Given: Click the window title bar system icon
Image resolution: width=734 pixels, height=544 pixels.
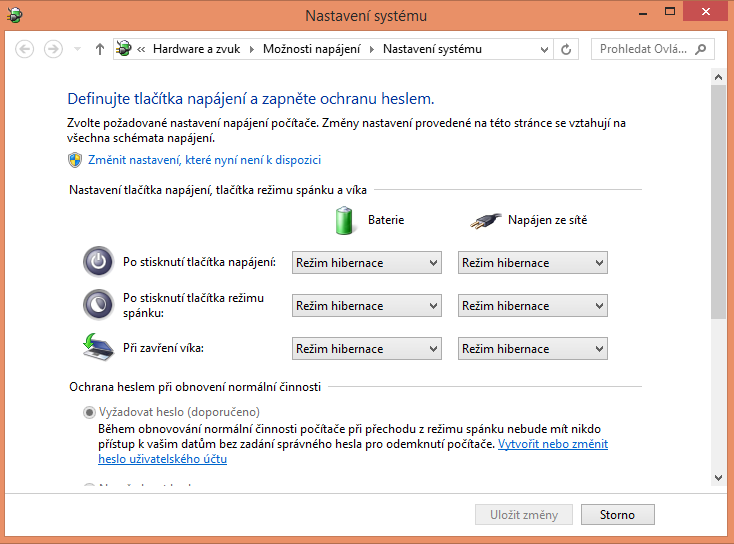Looking at the screenshot, I should [x=14, y=15].
